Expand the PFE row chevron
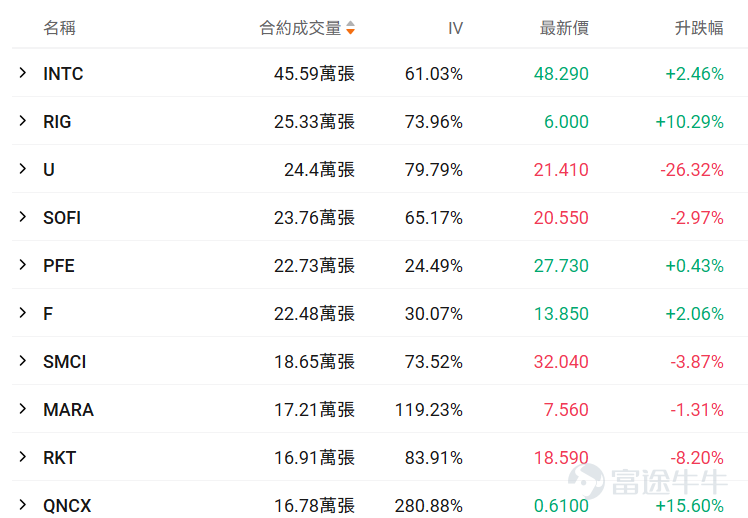This screenshot has width=748, height=518. [x=22, y=265]
